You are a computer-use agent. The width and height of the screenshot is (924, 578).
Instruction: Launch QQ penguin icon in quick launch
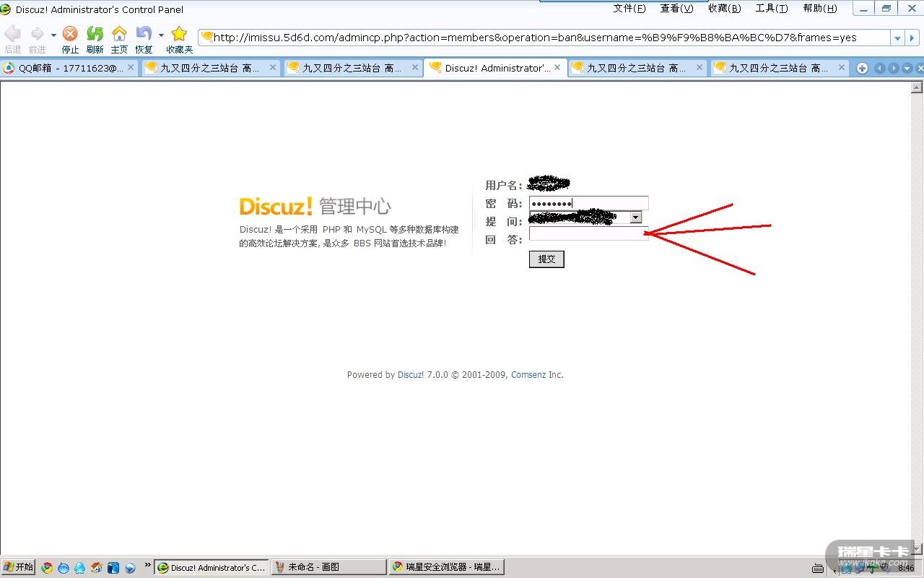pyautogui.click(x=79, y=567)
